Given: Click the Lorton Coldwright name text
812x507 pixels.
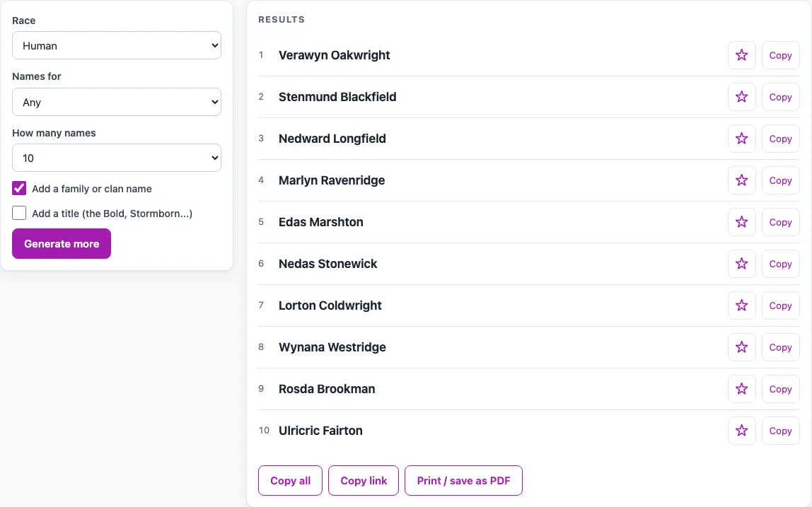Looking at the screenshot, I should click(x=330, y=305).
